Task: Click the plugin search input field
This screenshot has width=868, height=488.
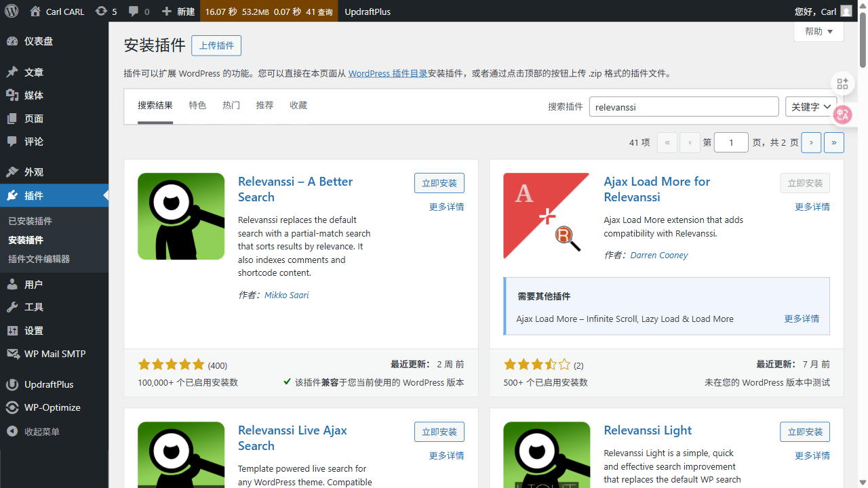Action: point(684,106)
